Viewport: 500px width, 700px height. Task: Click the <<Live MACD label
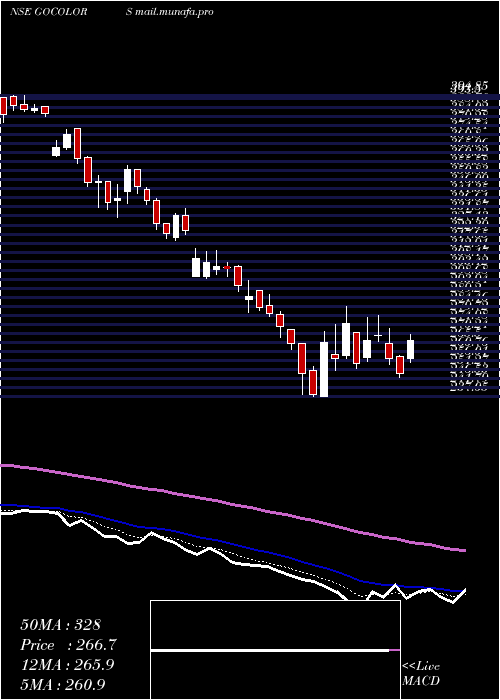tap(421, 673)
